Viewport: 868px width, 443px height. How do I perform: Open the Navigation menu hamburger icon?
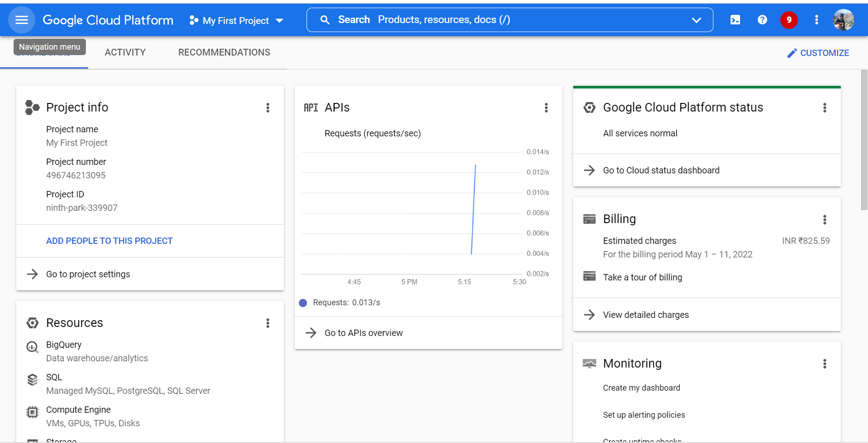pyautogui.click(x=21, y=20)
